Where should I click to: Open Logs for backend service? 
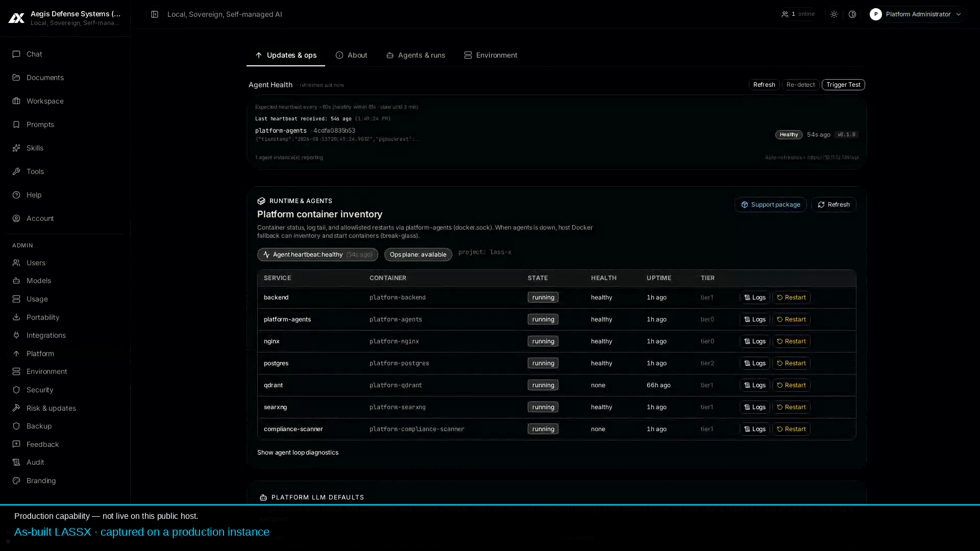click(x=754, y=297)
